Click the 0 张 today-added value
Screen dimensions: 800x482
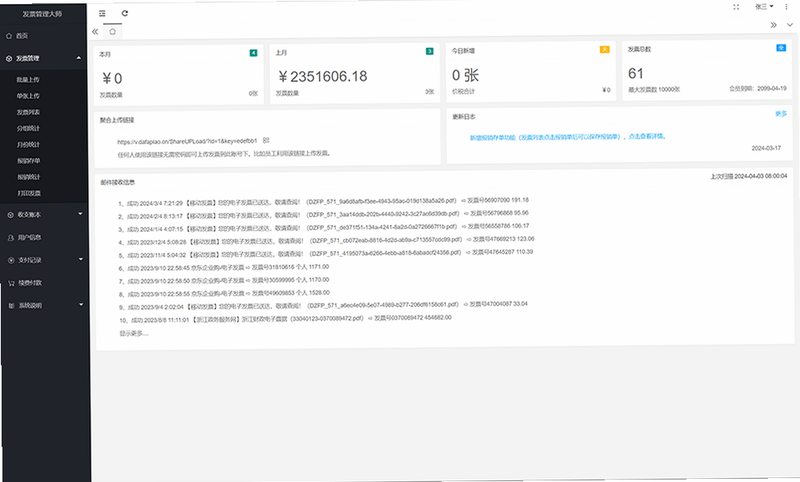(465, 75)
